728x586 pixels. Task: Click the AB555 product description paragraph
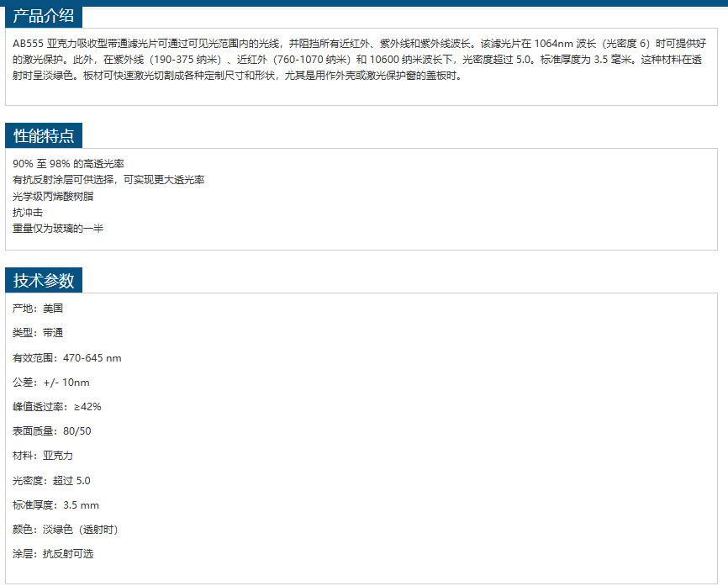pyautogui.click(x=360, y=59)
